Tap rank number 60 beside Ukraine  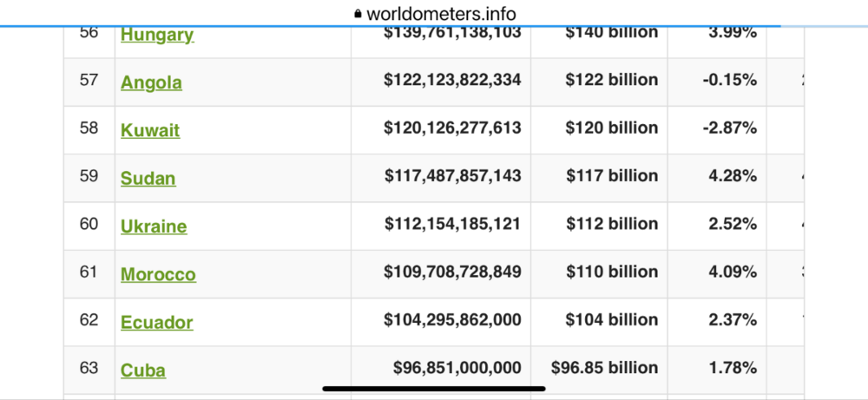click(89, 224)
